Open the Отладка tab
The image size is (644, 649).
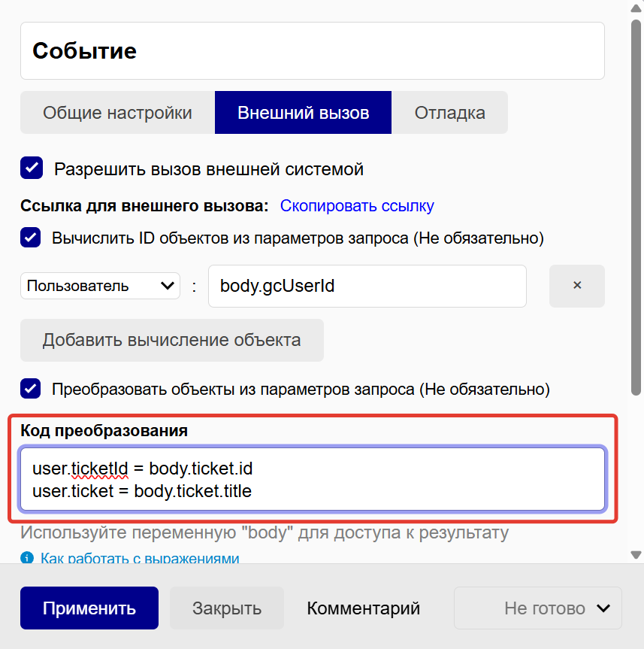449,113
